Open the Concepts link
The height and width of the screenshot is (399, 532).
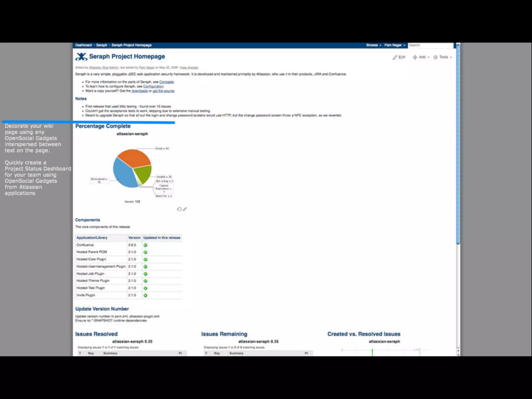point(166,82)
